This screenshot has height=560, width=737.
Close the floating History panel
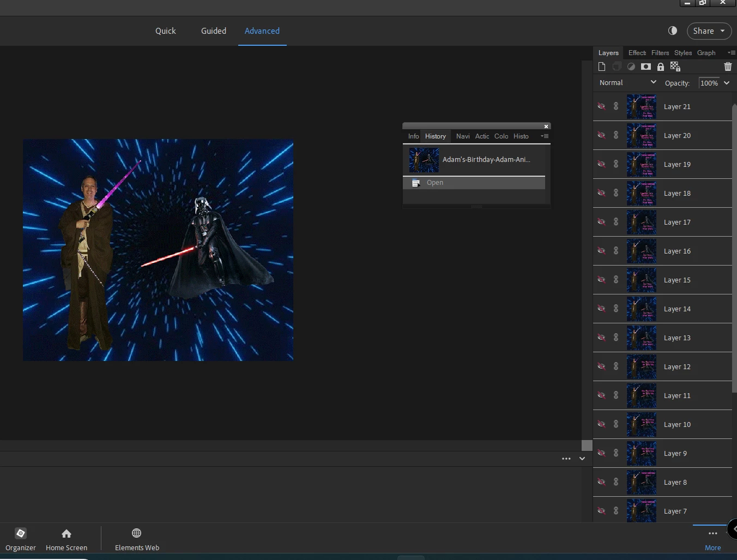(546, 127)
